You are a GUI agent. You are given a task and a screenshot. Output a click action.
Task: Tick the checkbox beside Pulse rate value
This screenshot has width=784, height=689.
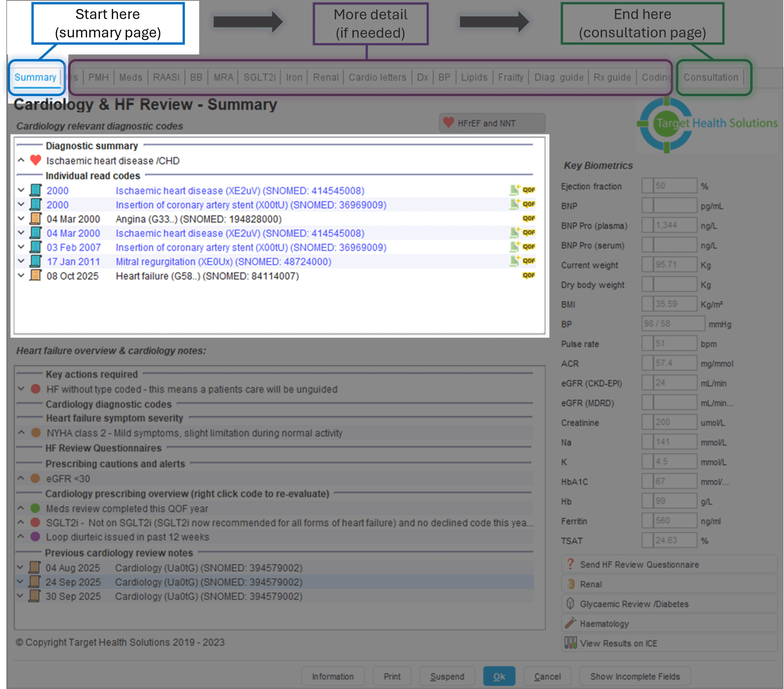647,343
